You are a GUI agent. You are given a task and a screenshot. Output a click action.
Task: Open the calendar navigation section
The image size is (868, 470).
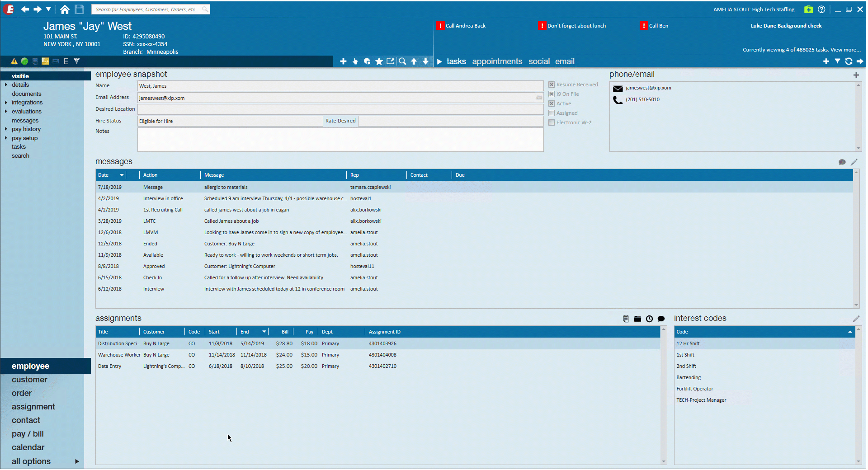(28, 447)
